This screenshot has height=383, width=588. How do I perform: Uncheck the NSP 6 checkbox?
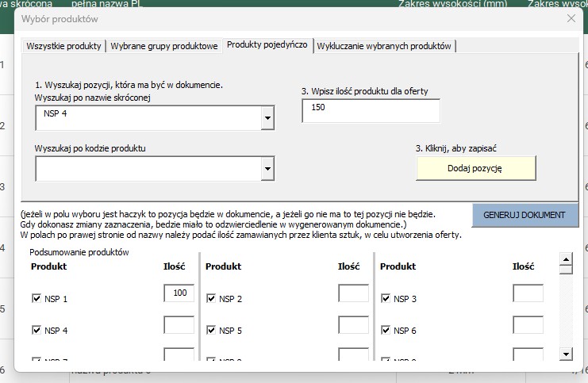pos(386,330)
